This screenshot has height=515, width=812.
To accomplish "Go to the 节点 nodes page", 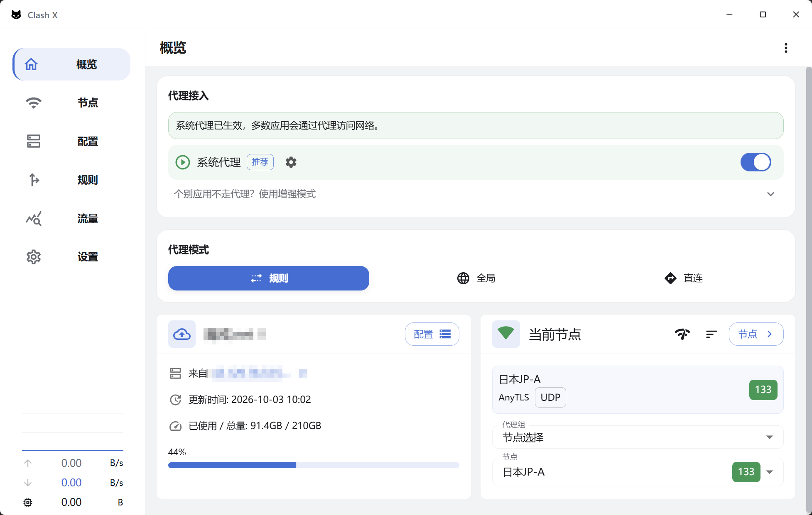I will pos(71,103).
